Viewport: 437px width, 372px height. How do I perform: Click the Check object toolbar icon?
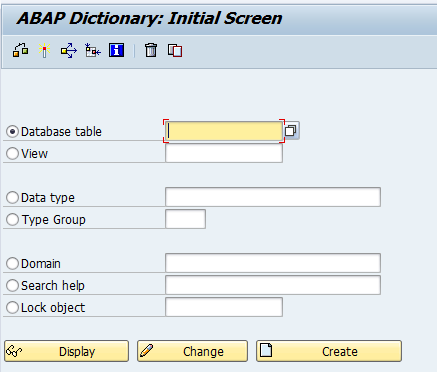tap(21, 50)
